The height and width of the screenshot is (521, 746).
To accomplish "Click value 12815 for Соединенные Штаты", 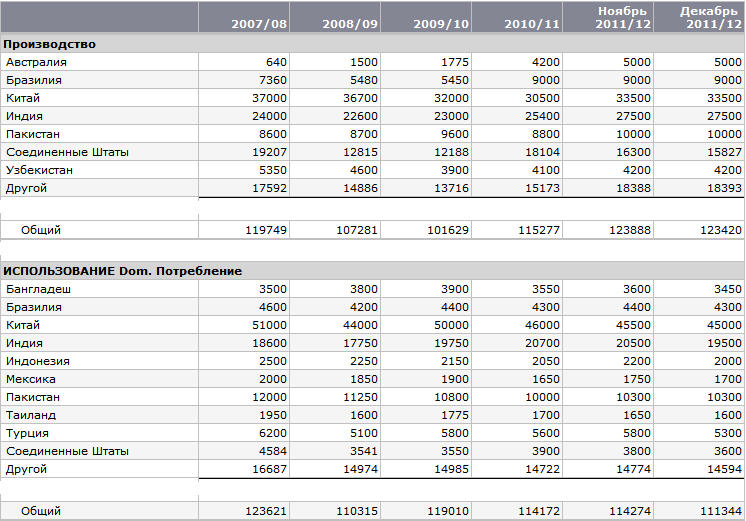I will point(361,152).
